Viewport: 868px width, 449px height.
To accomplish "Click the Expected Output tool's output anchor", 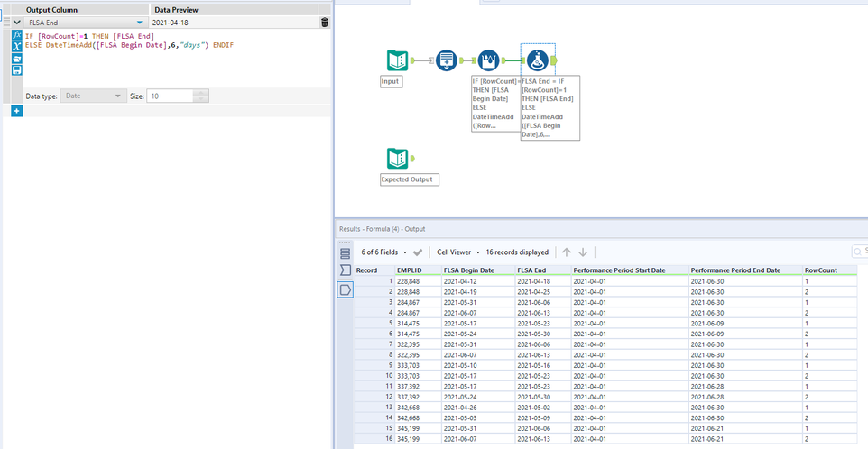I will tap(412, 159).
